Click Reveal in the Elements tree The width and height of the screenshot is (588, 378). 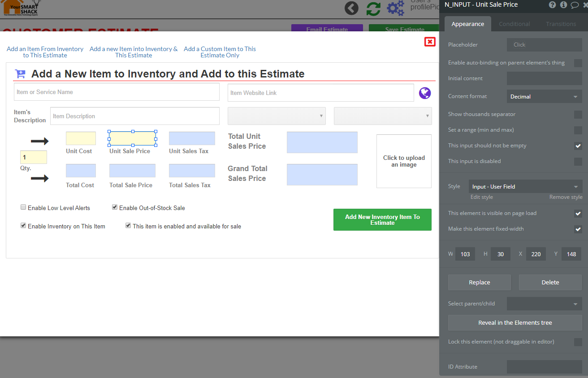click(515, 322)
